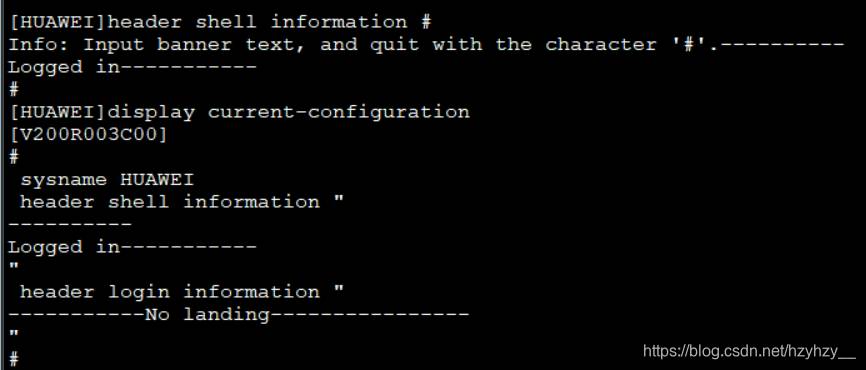
Task: Click the '#' line after first Logged in
Action: tap(14, 90)
